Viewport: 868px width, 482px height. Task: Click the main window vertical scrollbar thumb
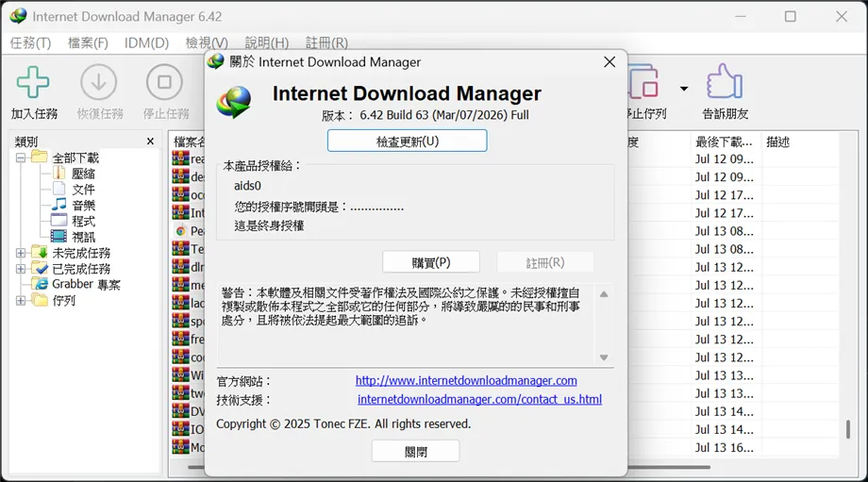coord(848,429)
